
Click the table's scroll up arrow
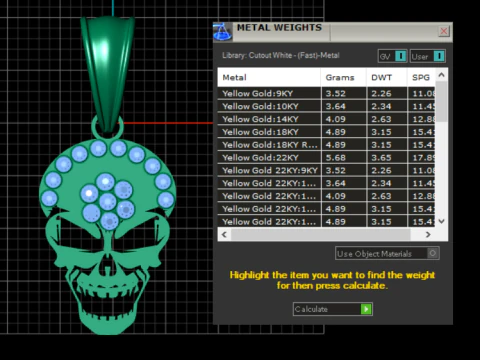pos(441,75)
